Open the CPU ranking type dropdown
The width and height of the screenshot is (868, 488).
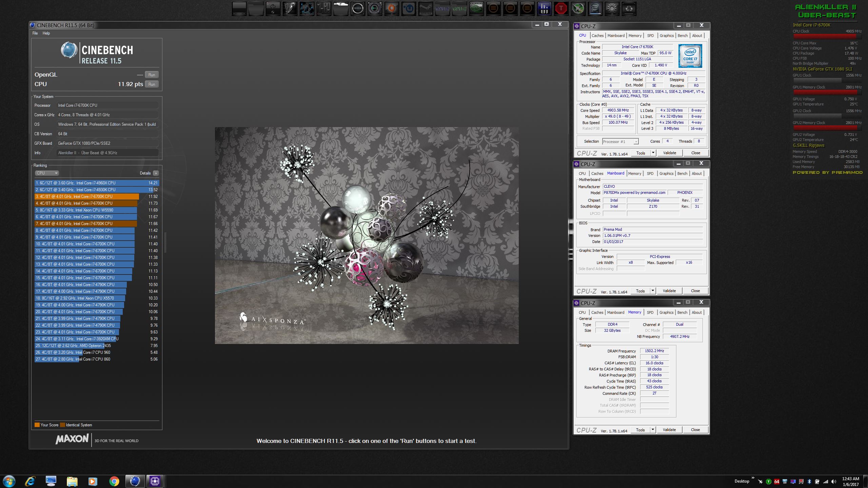click(47, 173)
